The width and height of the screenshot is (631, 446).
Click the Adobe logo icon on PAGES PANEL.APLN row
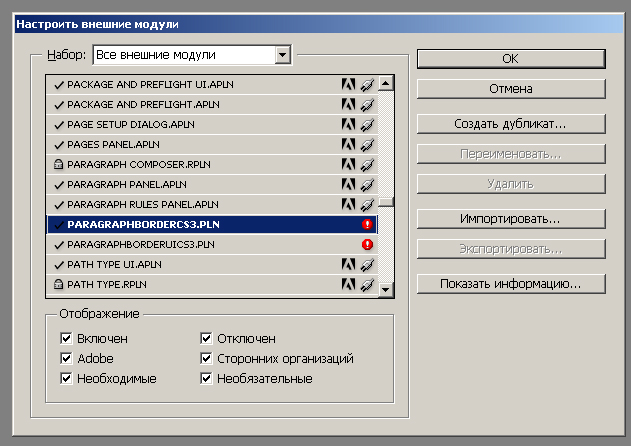pyautogui.click(x=348, y=144)
